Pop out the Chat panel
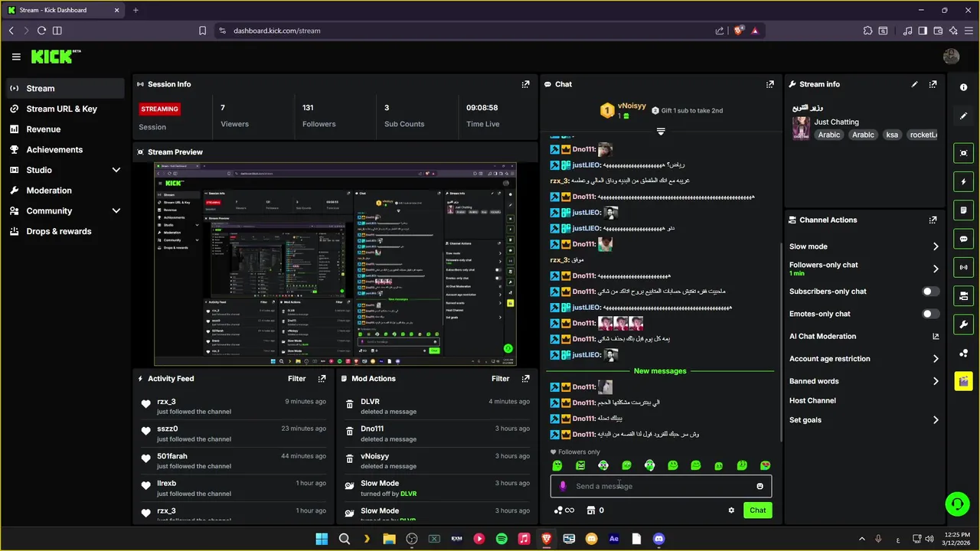The image size is (980, 551). tap(769, 84)
